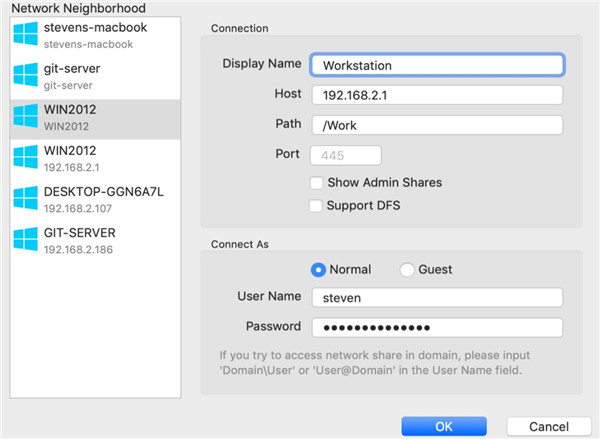The height and width of the screenshot is (439, 600).
Task: Enable the Show Admin Shares checkbox
Action: pyautogui.click(x=317, y=183)
